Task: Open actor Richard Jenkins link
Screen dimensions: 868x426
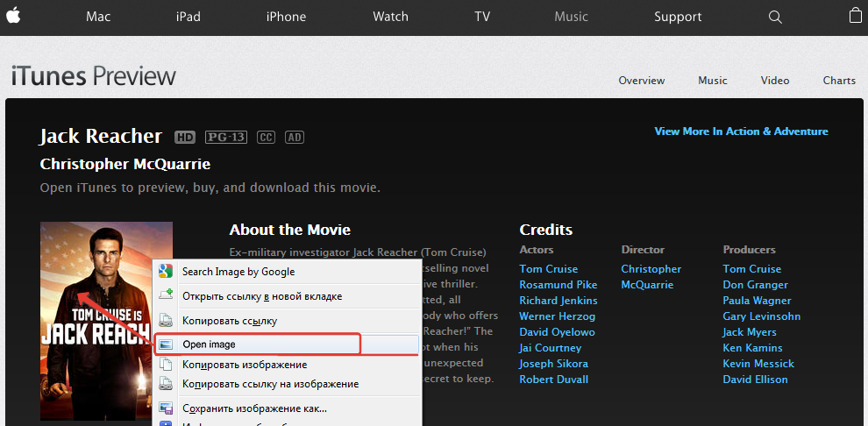Action: (x=558, y=301)
